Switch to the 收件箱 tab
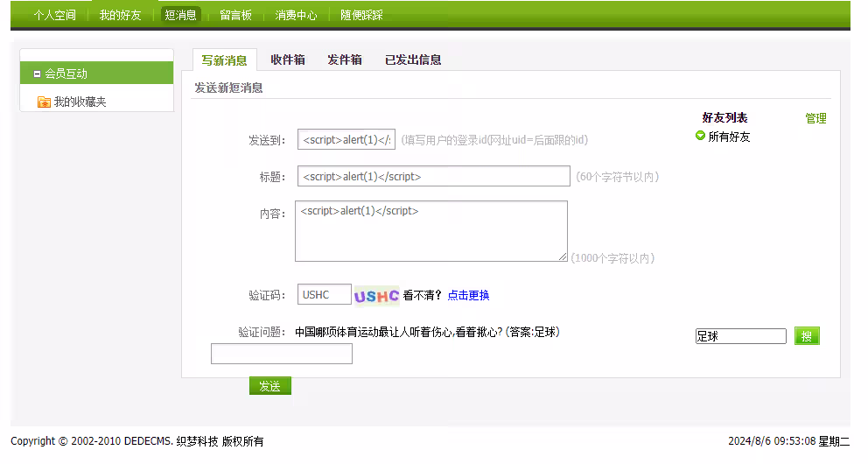Image resolution: width=868 pixels, height=464 pixels. (x=288, y=60)
